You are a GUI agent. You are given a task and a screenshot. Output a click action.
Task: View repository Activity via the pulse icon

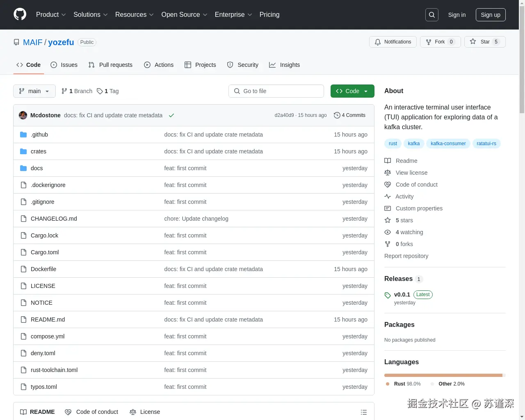pyautogui.click(x=388, y=196)
